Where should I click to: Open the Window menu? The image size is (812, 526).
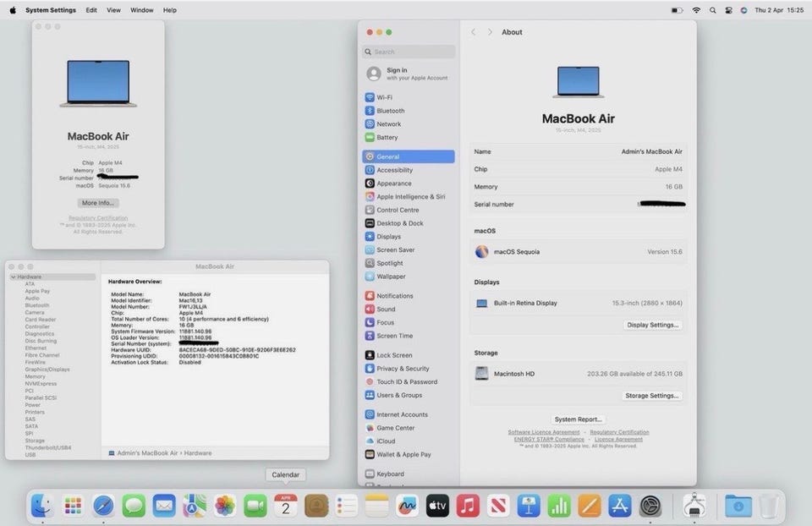142,10
